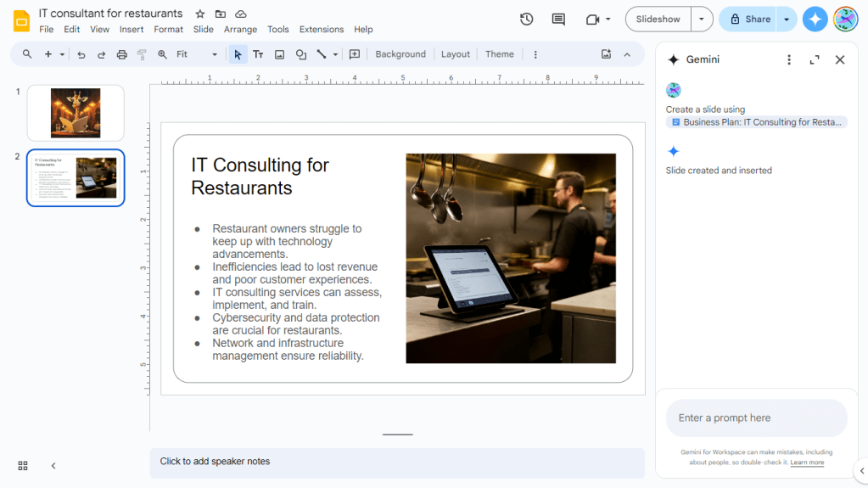
Task: Click the Background button
Action: coord(400,54)
